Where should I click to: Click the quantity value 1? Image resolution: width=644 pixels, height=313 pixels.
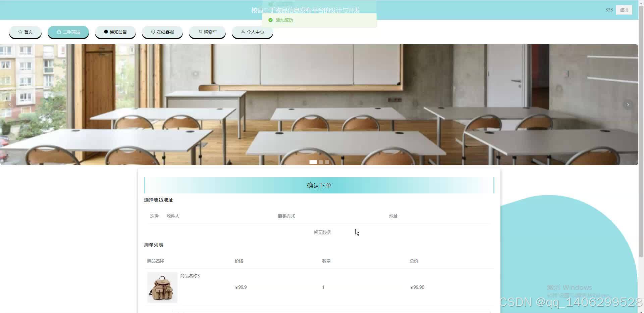[323, 287]
